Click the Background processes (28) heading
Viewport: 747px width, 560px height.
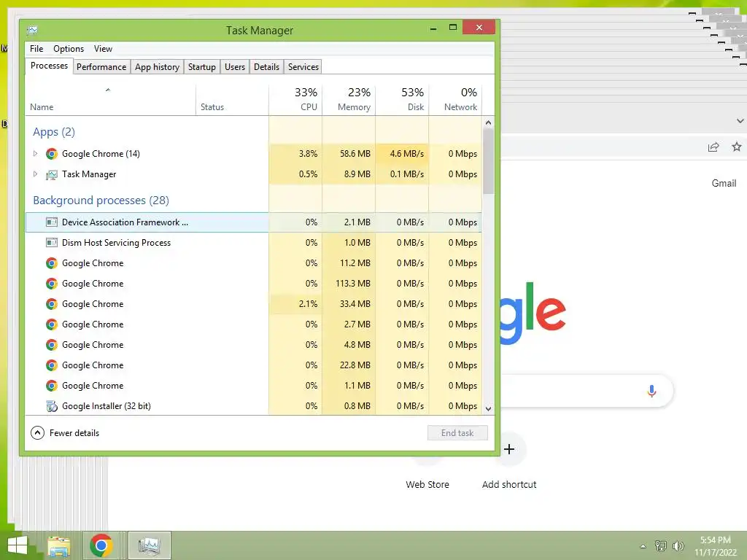pyautogui.click(x=101, y=201)
